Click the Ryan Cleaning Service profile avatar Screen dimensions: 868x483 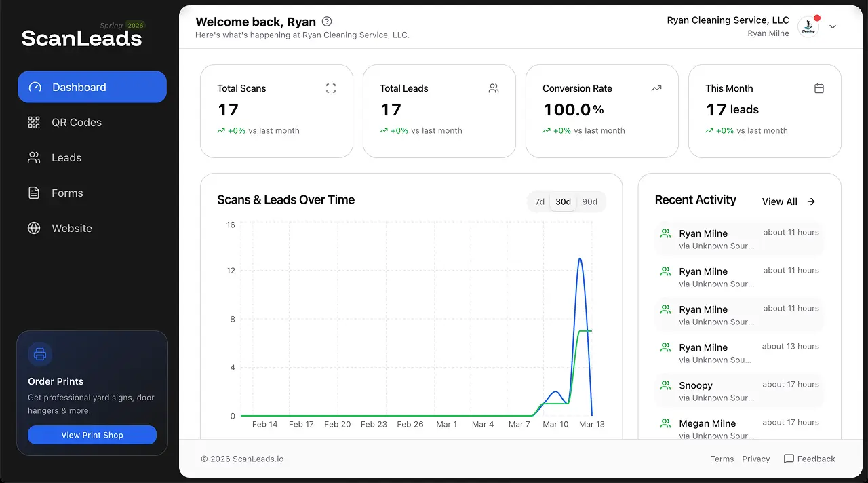pos(808,26)
